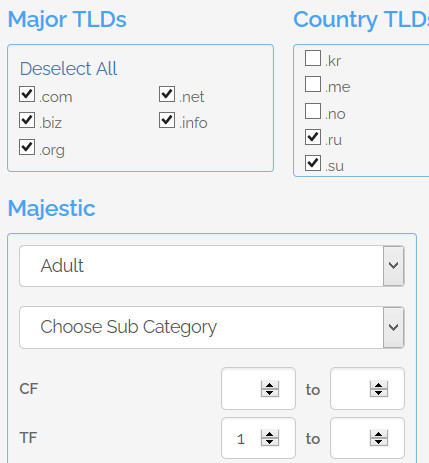
Task: Uncheck the .ru country TLD
Action: [x=313, y=137]
